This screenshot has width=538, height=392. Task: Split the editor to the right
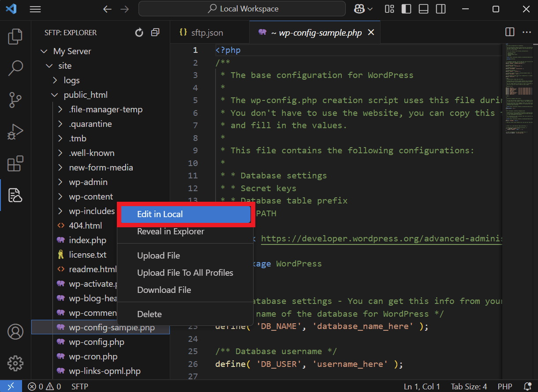510,32
